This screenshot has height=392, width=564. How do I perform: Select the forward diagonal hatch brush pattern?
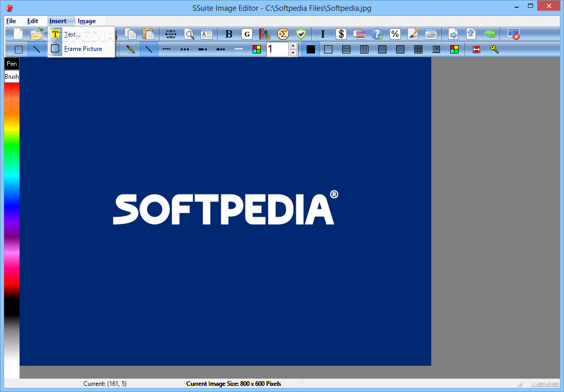click(382, 49)
